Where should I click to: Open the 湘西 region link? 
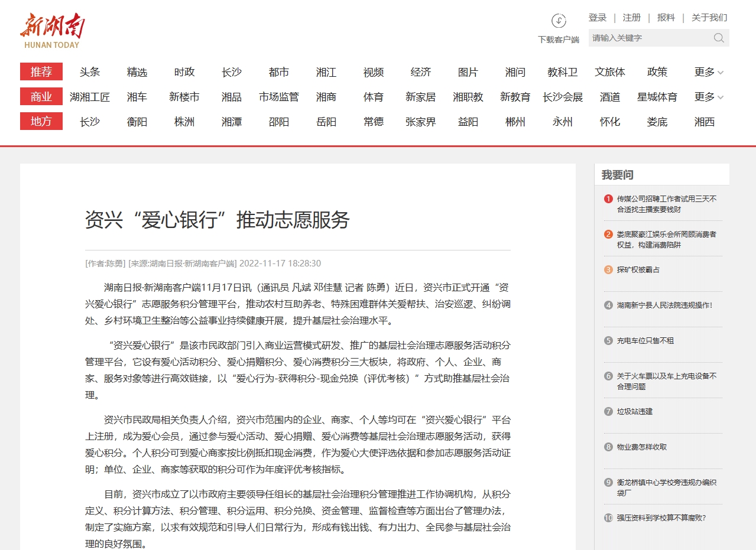click(x=705, y=122)
